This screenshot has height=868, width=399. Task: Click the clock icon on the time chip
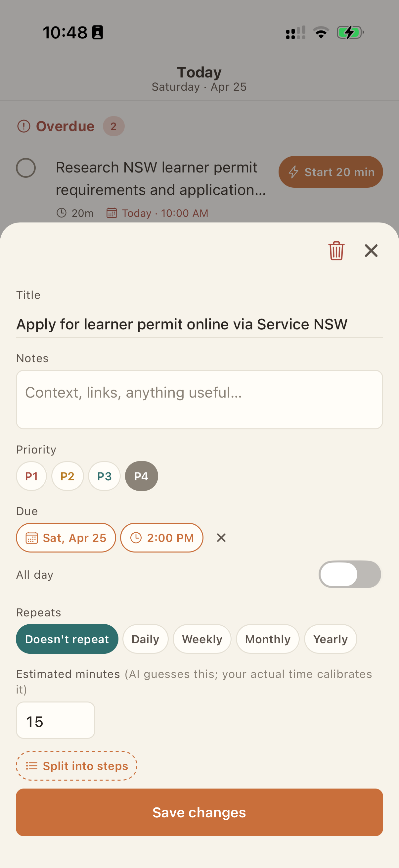pyautogui.click(x=137, y=538)
